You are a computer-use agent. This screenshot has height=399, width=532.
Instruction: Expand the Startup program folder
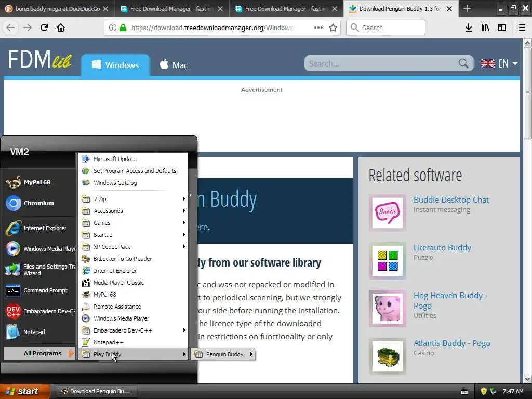(x=134, y=234)
